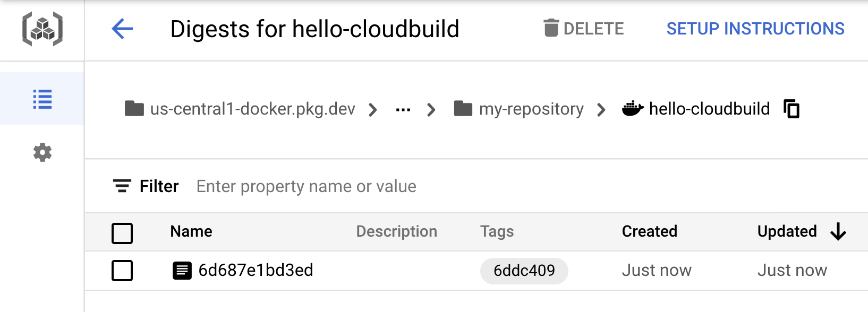The image size is (868, 312).
Task: Click the 6ddc409 tag chip
Action: point(524,271)
